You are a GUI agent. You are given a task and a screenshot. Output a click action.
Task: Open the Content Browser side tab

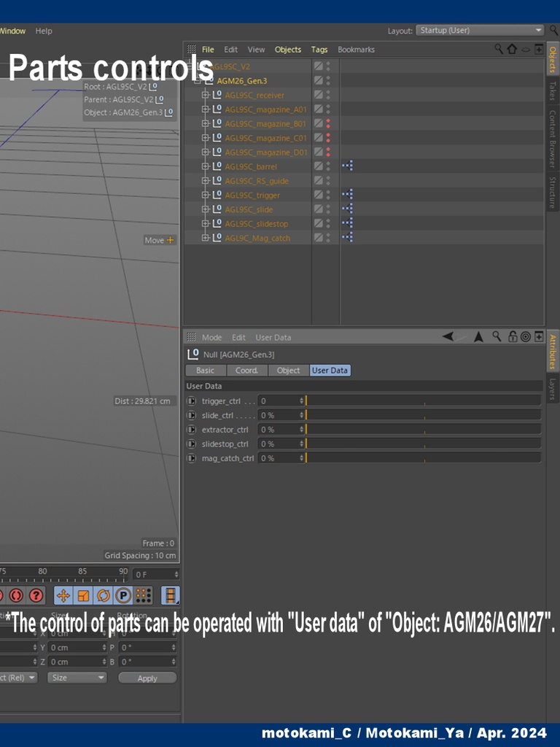553,139
